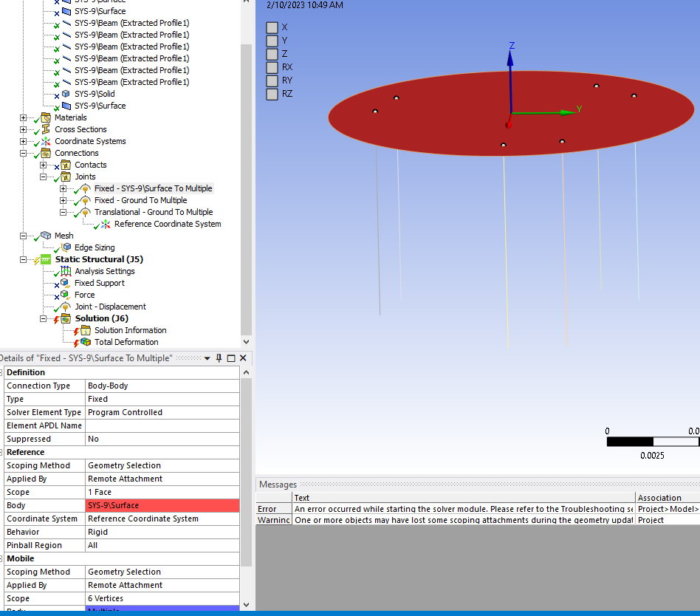700x616 pixels.
Task: Select Joint - Displacement in the tree
Action: tap(110, 307)
